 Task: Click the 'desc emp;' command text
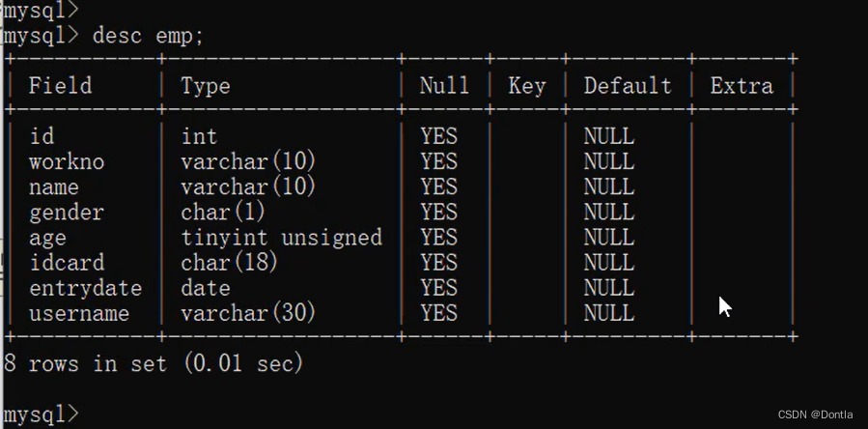coord(148,36)
